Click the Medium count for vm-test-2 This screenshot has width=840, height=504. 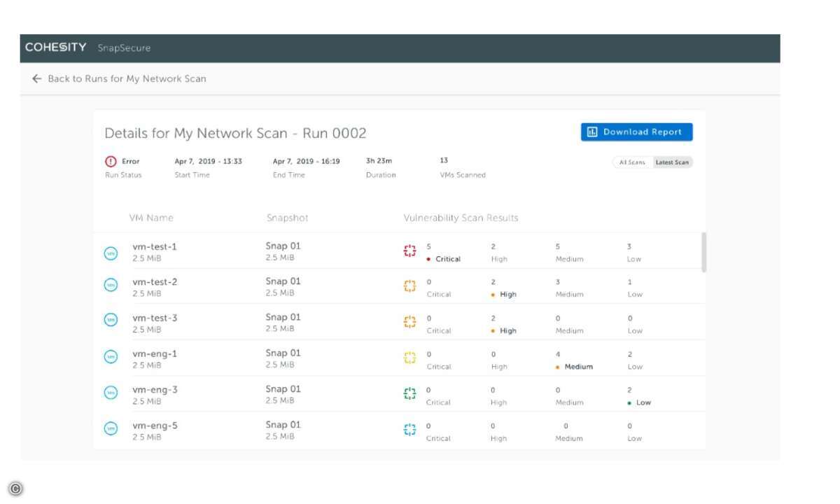pos(558,282)
